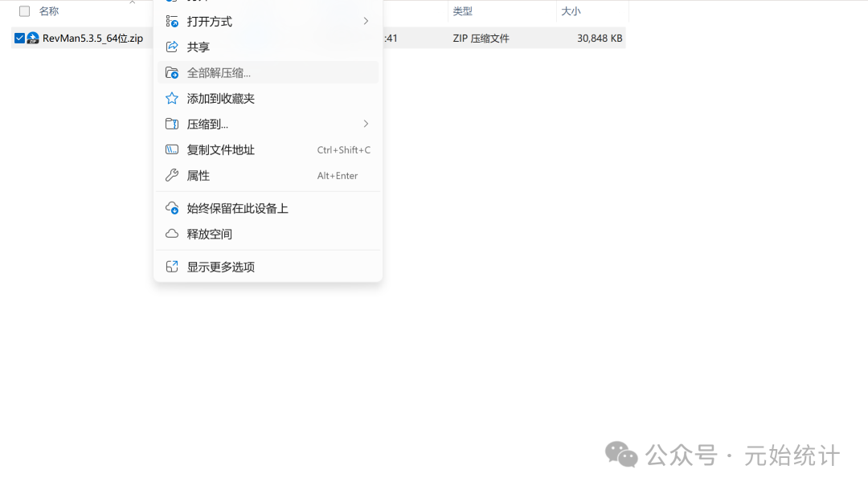
Task: Select the 压缩到... menu entry
Action: [207, 124]
